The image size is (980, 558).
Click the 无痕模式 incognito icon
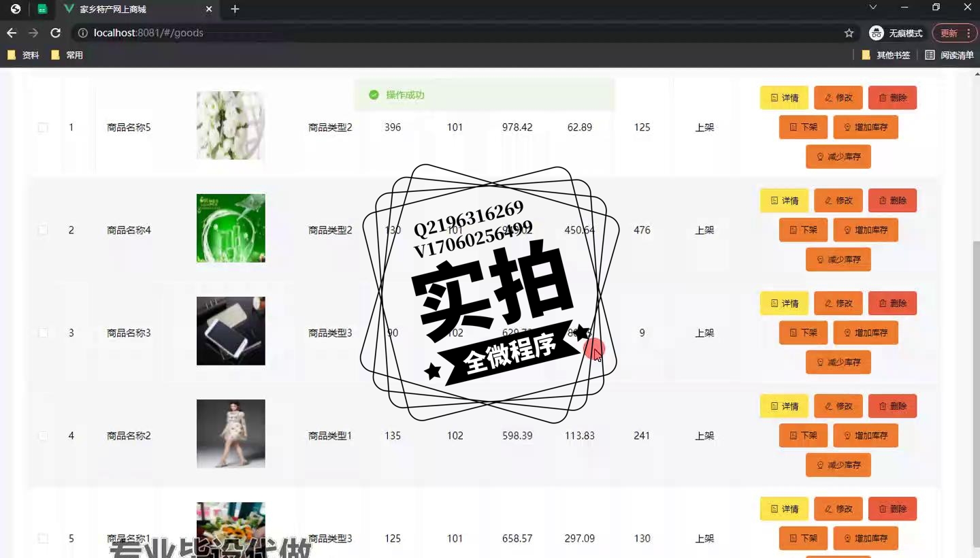click(x=877, y=33)
